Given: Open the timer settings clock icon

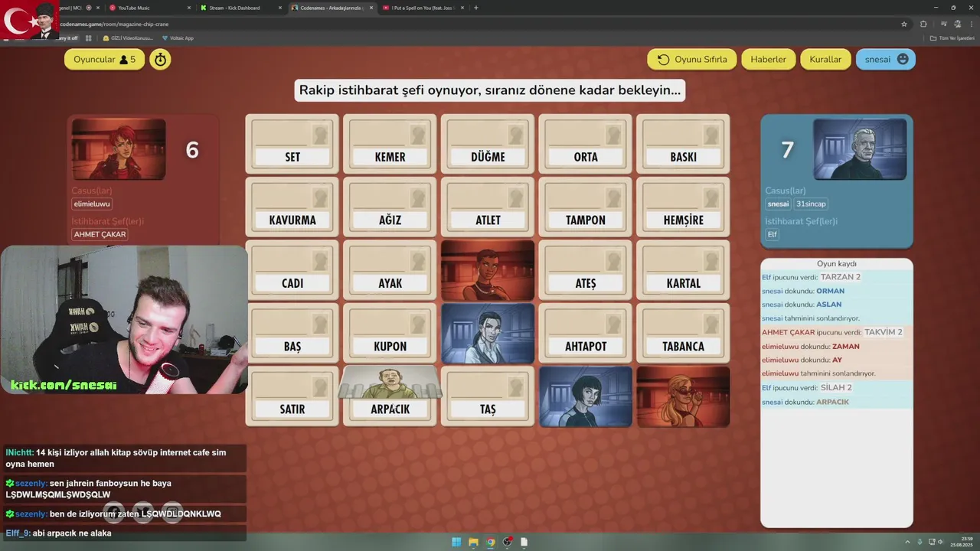Looking at the screenshot, I should [x=160, y=59].
